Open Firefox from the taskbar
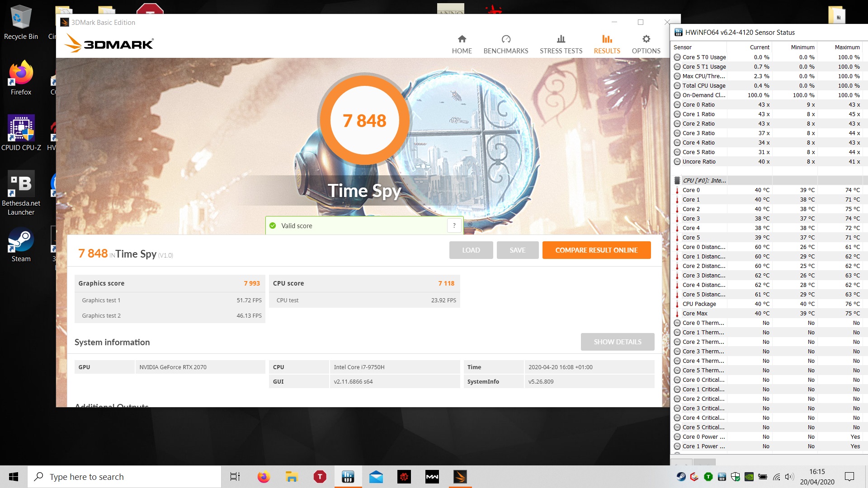 (264, 477)
